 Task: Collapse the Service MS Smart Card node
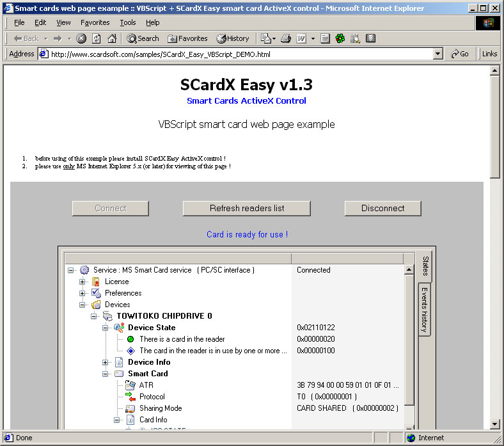pyautogui.click(x=71, y=270)
